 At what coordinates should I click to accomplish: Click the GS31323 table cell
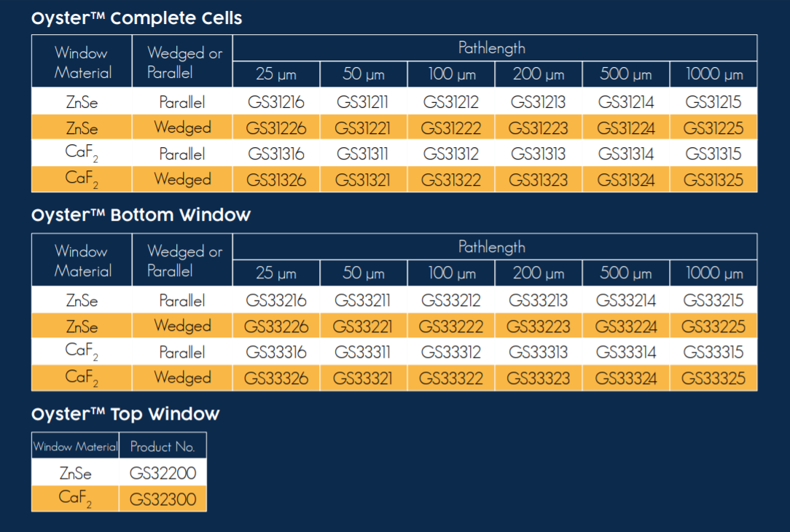(538, 180)
